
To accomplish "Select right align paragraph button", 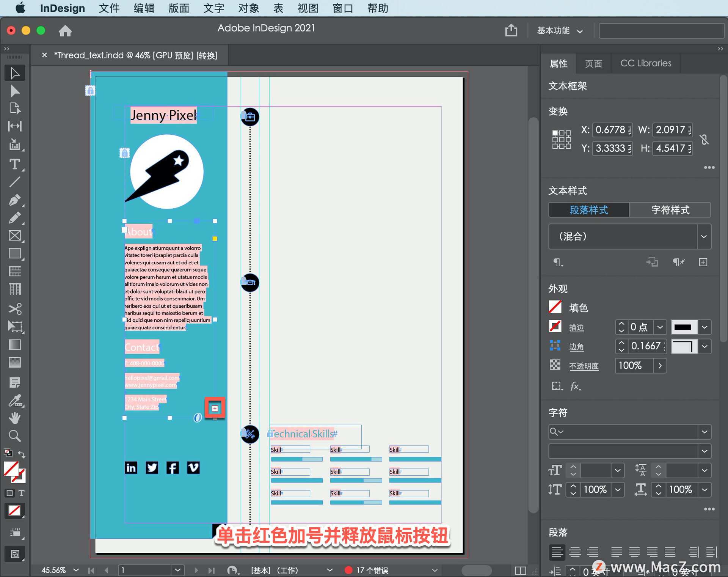I will point(593,552).
